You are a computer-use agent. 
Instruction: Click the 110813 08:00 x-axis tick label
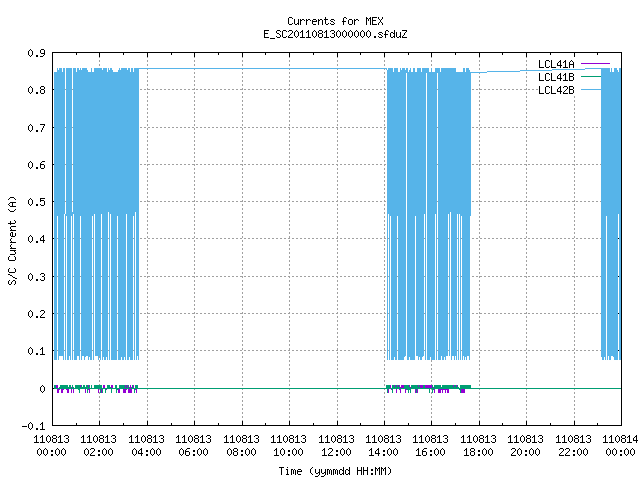click(241, 445)
